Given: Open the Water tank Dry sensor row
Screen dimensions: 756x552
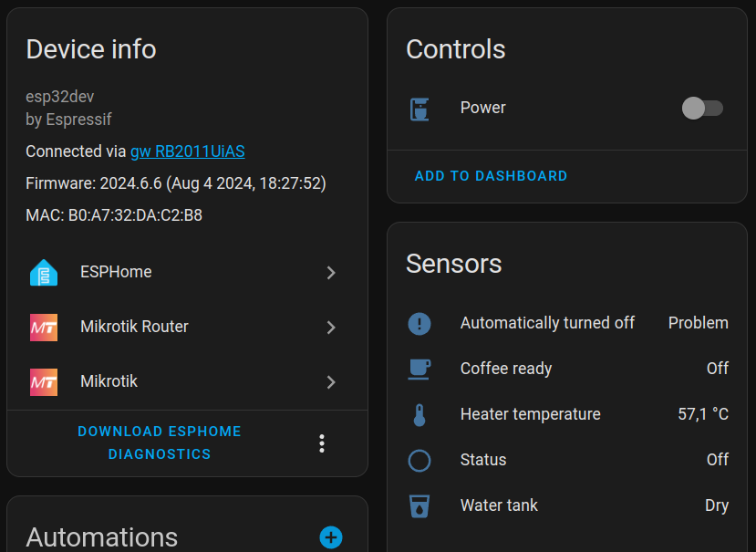Looking at the screenshot, I should (567, 505).
